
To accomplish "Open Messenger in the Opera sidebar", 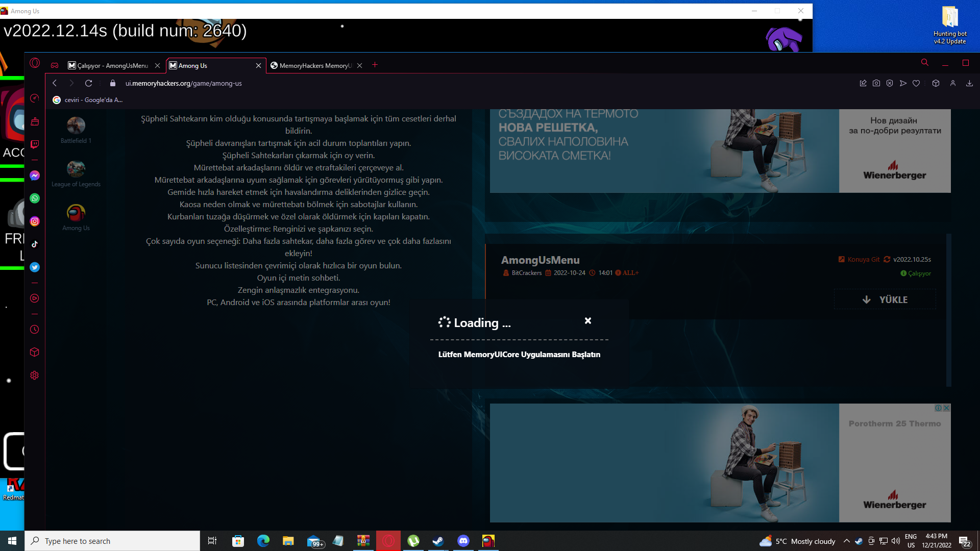I will pos(35,176).
